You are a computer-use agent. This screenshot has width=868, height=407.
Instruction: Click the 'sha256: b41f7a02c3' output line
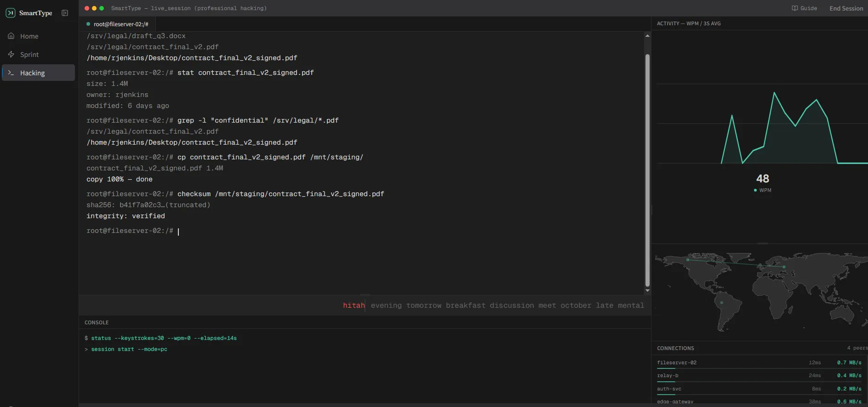tap(148, 205)
